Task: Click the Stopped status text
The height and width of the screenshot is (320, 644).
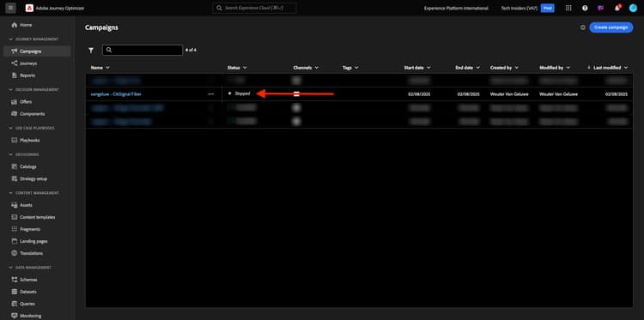Action: coord(242,94)
